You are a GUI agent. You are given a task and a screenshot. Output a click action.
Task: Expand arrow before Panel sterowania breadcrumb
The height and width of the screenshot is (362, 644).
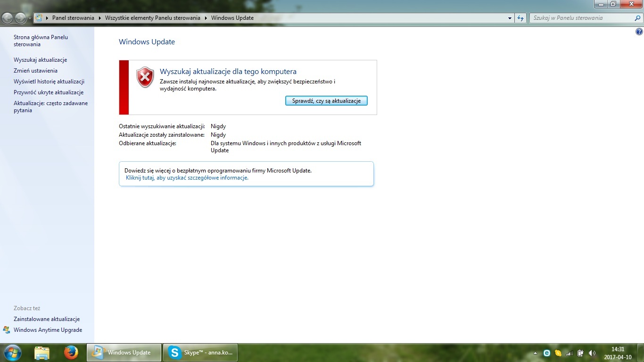click(x=47, y=18)
